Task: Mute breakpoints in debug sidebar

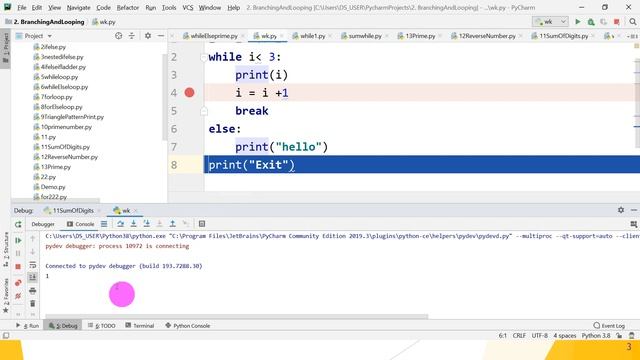Action: (18, 296)
